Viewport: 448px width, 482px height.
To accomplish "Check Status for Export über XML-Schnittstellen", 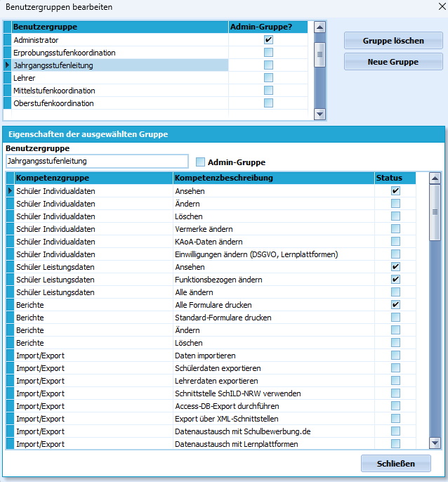I will (395, 418).
